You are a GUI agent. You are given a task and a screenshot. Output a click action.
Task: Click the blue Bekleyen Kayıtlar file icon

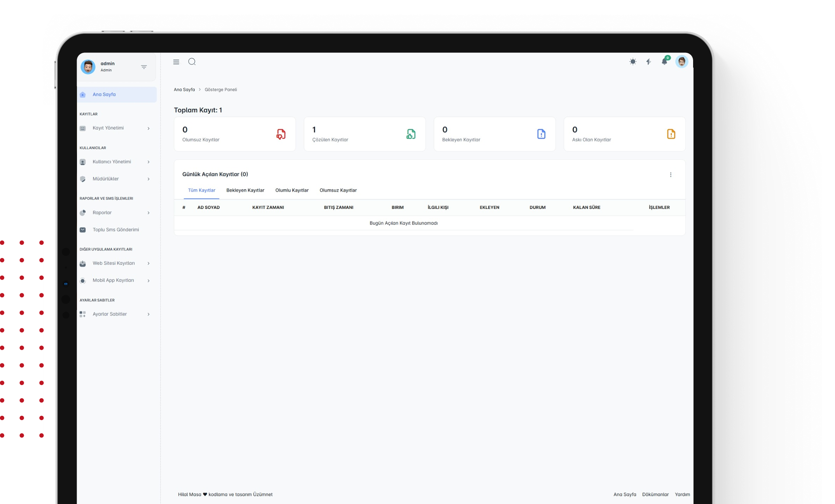(x=541, y=134)
